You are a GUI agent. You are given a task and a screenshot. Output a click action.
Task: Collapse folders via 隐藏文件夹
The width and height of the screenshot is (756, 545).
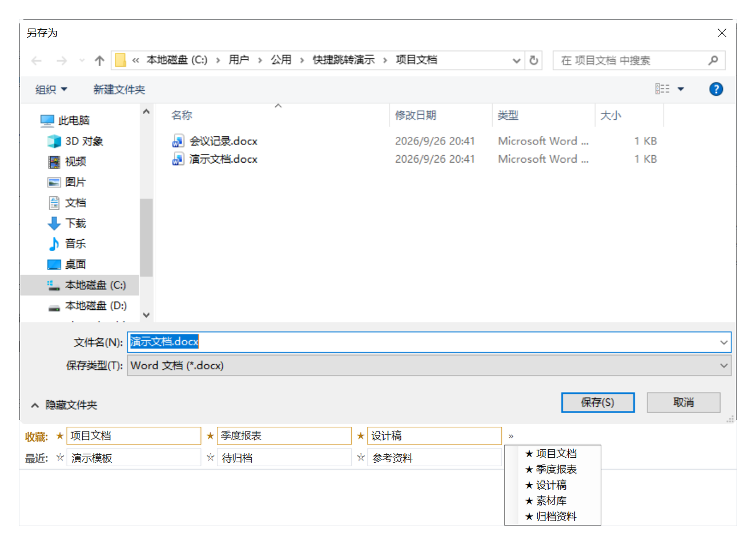click(x=65, y=405)
